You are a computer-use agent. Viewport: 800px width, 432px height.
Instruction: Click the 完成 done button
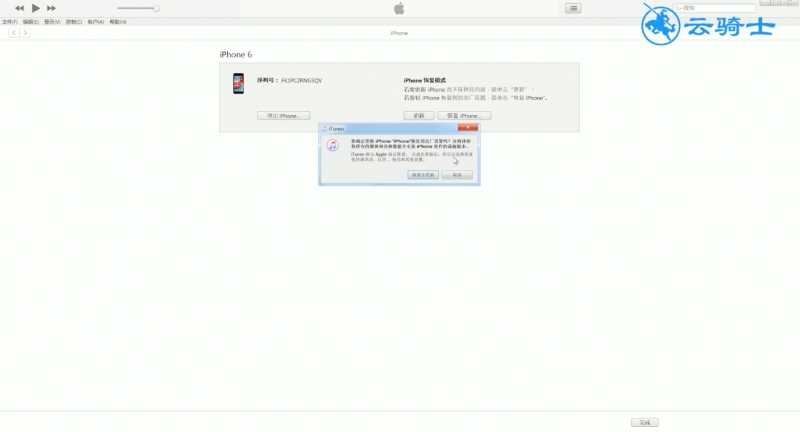click(645, 422)
